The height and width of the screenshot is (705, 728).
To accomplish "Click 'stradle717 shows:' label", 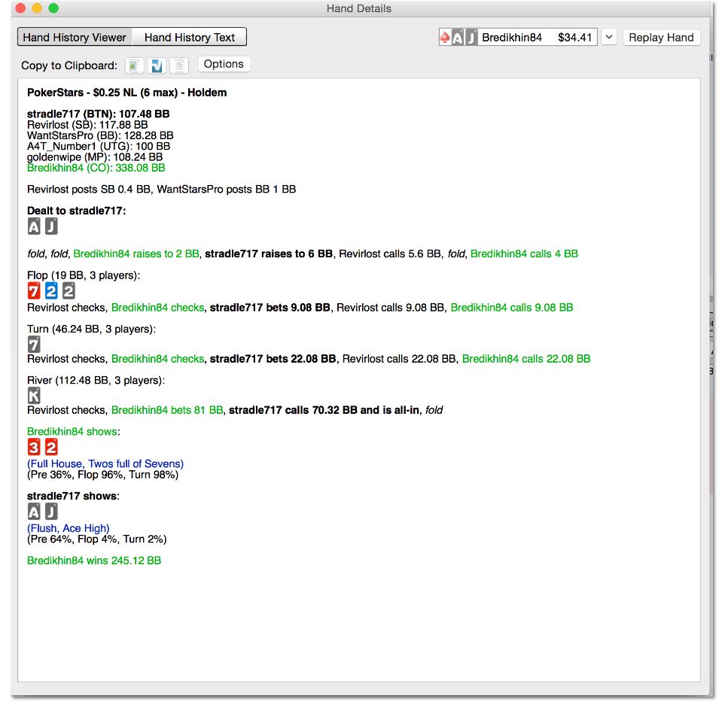I will [73, 496].
